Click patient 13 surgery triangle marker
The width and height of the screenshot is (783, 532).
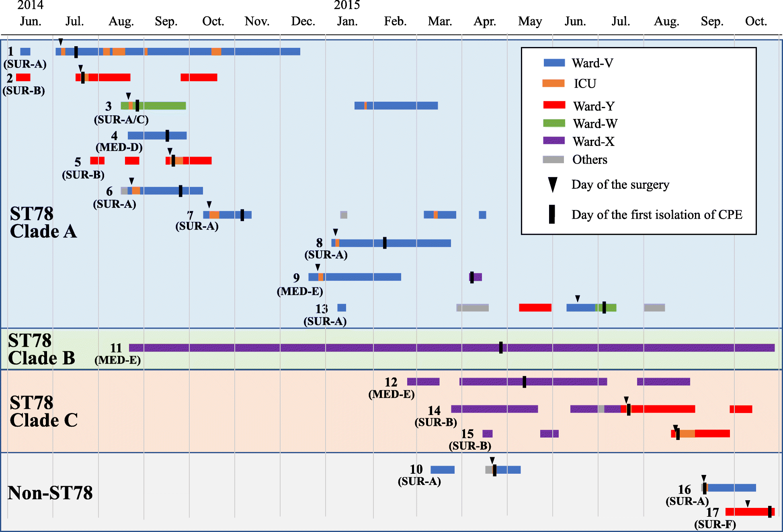pos(578,299)
